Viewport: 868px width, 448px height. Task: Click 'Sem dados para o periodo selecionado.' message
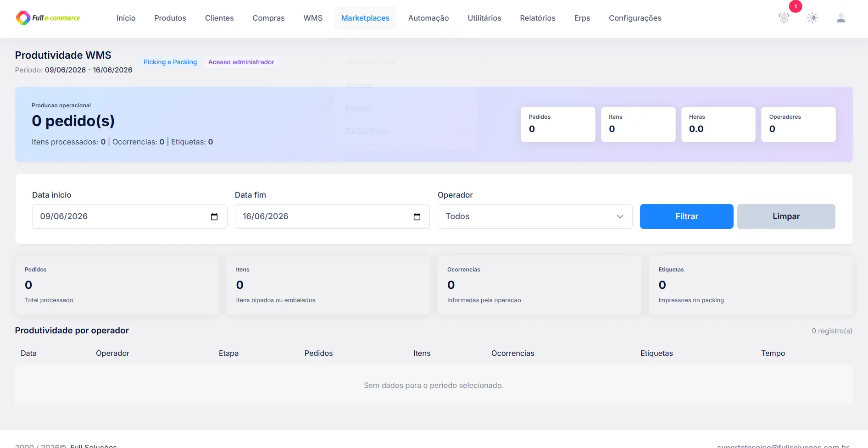pos(434,385)
